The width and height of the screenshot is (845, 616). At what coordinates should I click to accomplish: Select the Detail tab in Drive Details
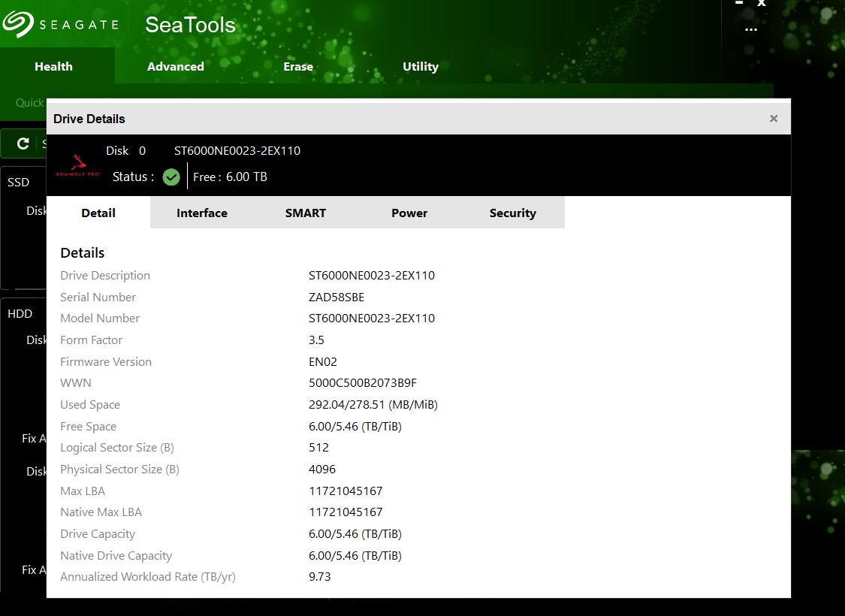pyautogui.click(x=98, y=213)
